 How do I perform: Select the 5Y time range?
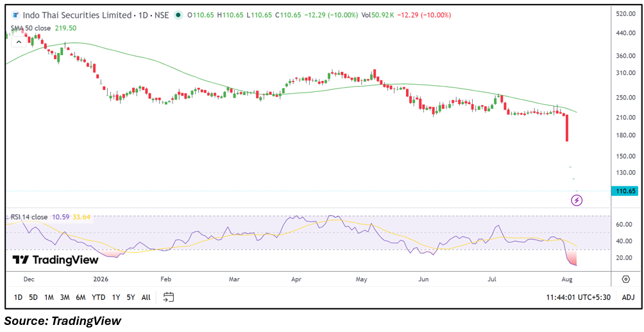pos(131,297)
